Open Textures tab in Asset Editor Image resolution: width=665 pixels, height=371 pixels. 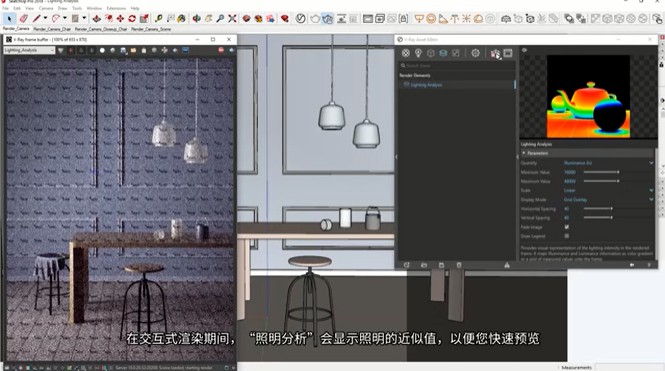point(455,53)
